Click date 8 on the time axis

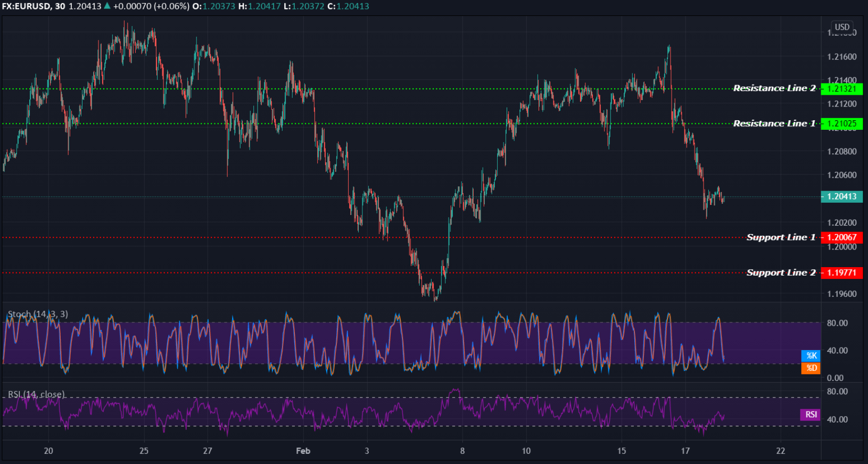coord(462,451)
